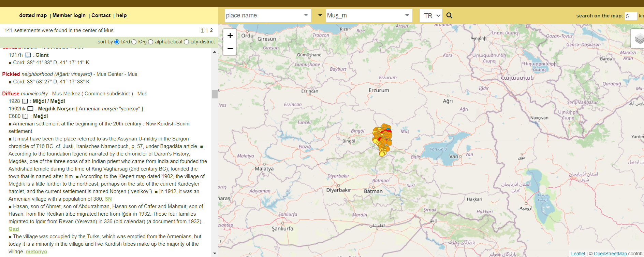Zoom out on the map
Screen dimensions: 644x257
click(230, 49)
